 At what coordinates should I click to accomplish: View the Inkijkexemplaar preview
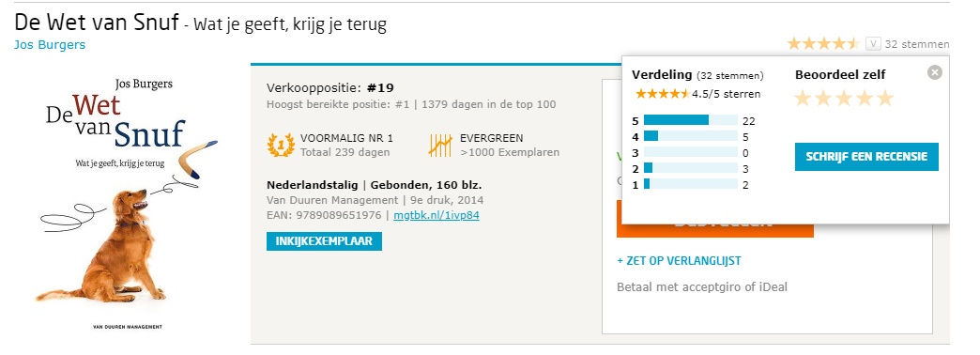click(324, 241)
